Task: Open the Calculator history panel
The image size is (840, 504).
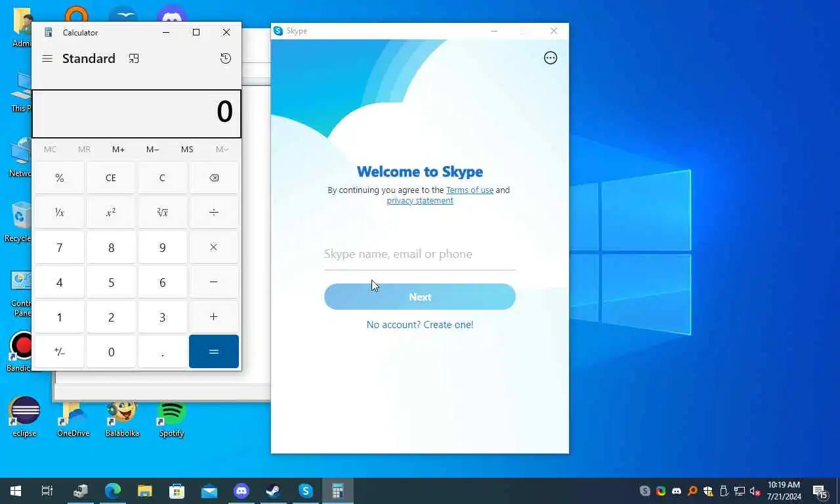Action: (226, 58)
